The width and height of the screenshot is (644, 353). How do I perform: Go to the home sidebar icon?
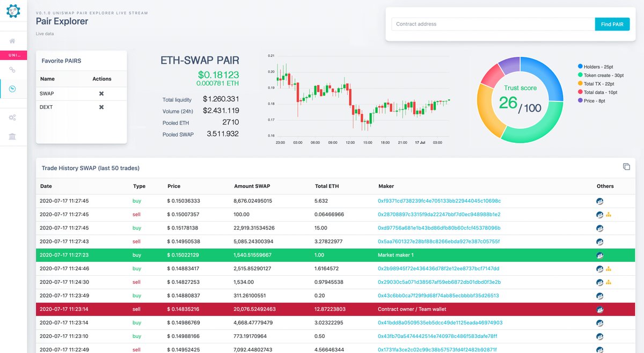tap(12, 41)
